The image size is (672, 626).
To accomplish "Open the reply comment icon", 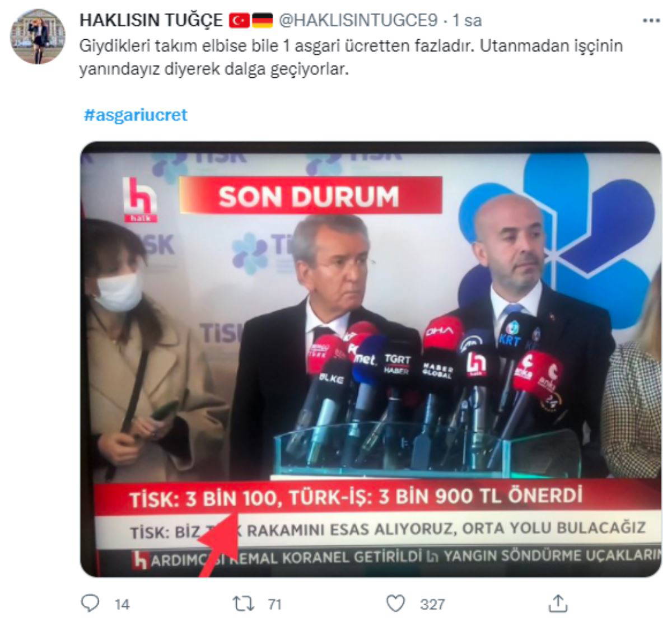I will click(91, 603).
